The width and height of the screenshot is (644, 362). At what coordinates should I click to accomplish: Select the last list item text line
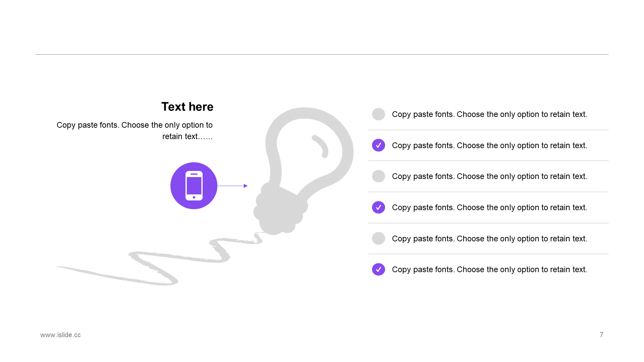tap(489, 269)
